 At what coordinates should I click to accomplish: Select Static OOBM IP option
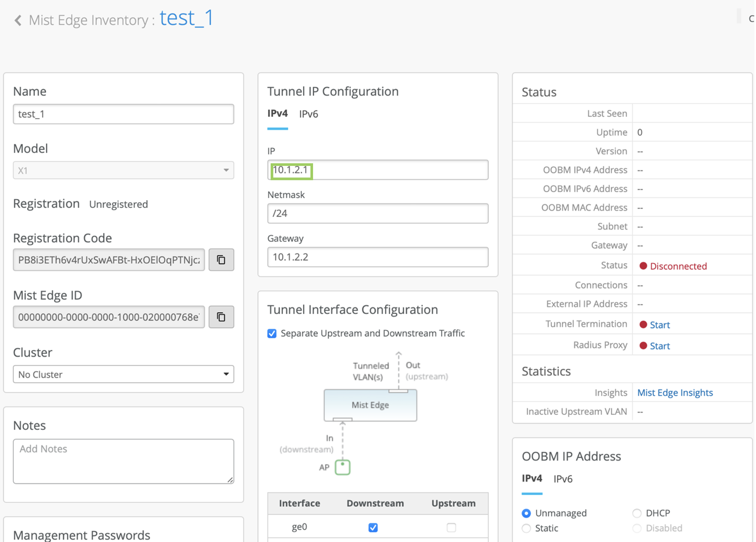[526, 528]
